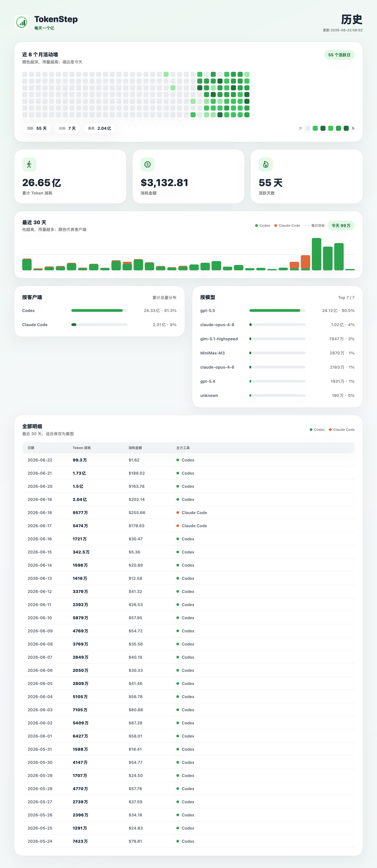Click the 日期 column header
Image resolution: width=377 pixels, height=868 pixels.
(x=31, y=448)
